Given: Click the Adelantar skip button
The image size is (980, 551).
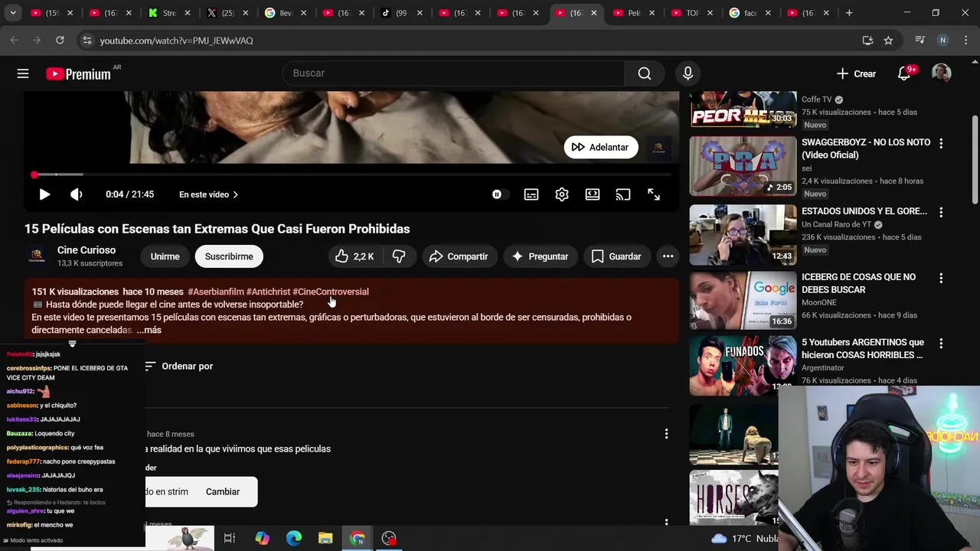Looking at the screenshot, I should pyautogui.click(x=601, y=147).
